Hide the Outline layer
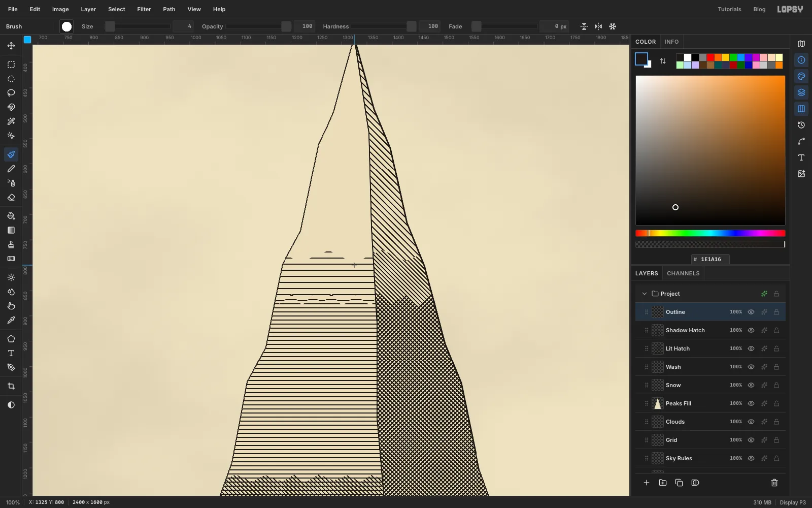Viewport: 812px width, 508px height. pos(751,312)
